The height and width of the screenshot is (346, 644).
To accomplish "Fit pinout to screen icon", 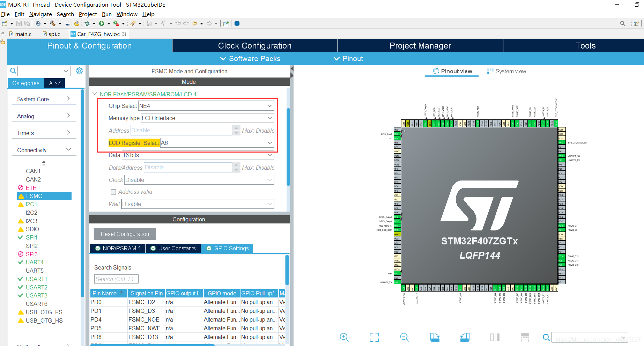I will click(374, 337).
